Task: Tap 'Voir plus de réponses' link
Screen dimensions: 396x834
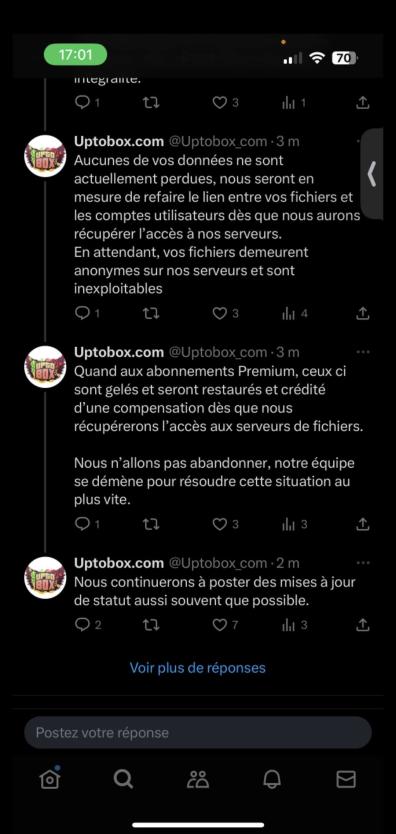Action: [x=198, y=667]
